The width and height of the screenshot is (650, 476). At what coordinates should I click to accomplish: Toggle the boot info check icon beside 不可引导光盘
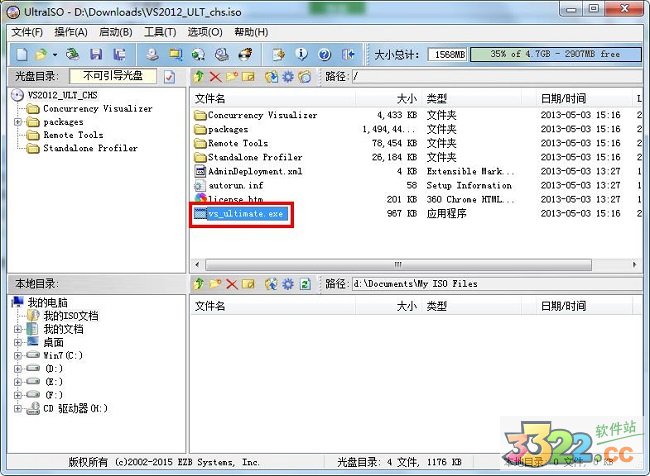(x=170, y=76)
